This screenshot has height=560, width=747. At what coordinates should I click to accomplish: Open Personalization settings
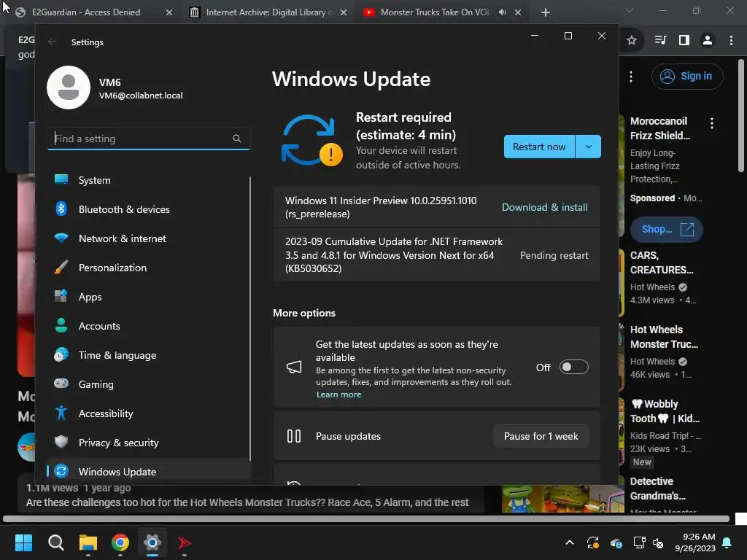click(149, 268)
